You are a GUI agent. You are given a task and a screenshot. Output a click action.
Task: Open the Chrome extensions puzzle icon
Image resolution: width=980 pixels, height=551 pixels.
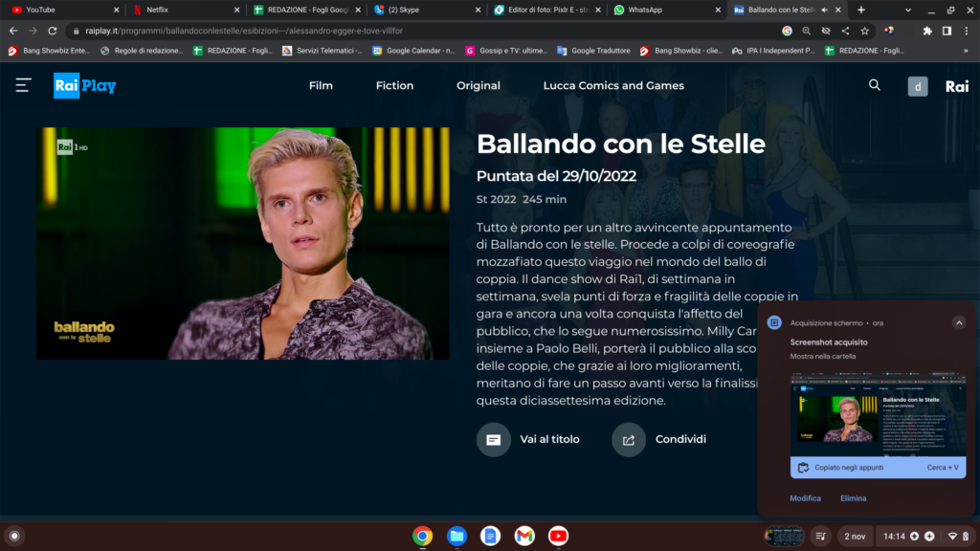[x=926, y=31]
